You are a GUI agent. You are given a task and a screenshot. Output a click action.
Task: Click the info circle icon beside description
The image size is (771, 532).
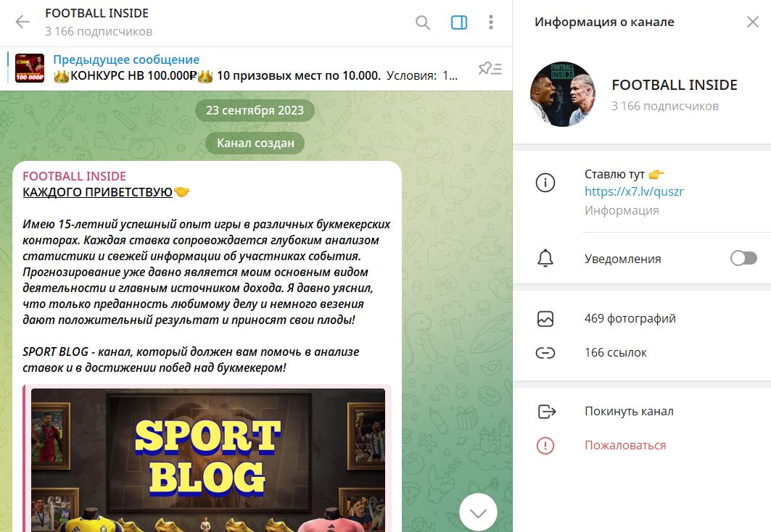tap(545, 183)
